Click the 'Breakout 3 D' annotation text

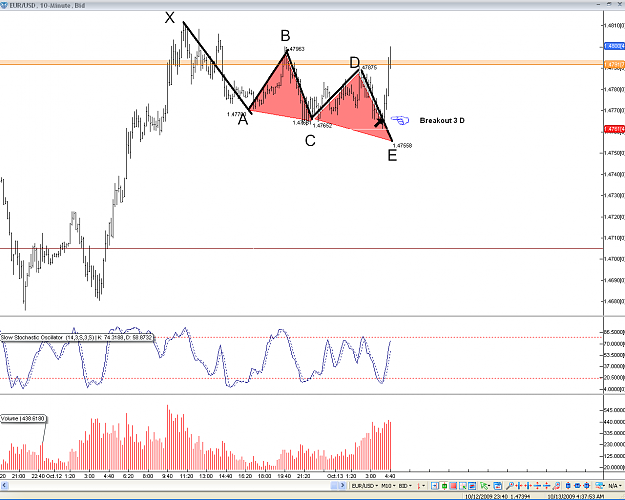tap(442, 120)
